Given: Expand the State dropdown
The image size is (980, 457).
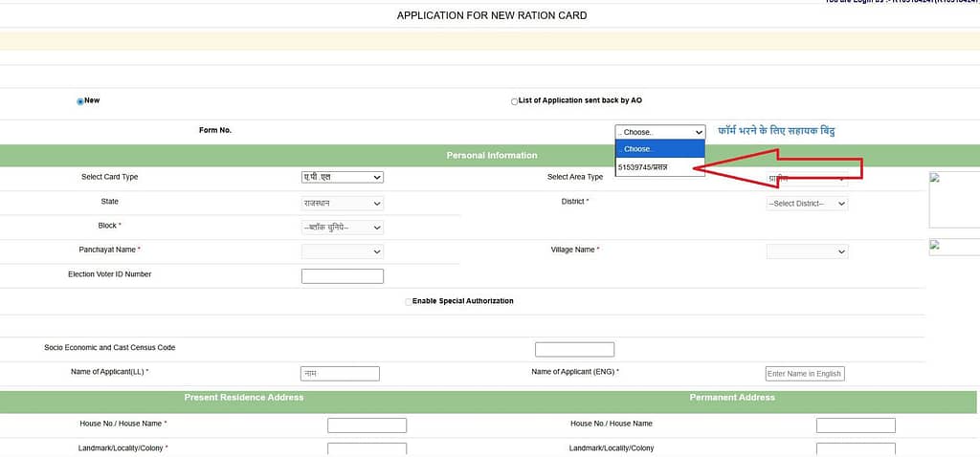Looking at the screenshot, I should click(x=342, y=204).
